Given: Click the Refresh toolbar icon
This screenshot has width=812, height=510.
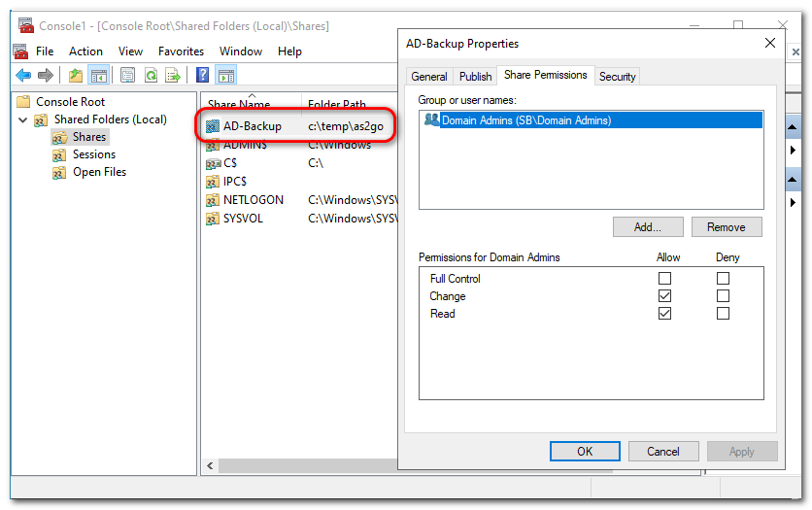Looking at the screenshot, I should point(151,75).
